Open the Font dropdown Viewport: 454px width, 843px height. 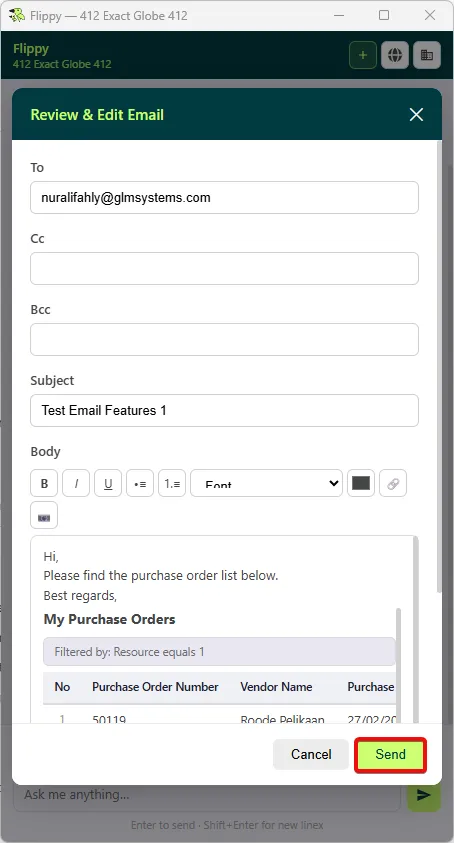point(266,483)
